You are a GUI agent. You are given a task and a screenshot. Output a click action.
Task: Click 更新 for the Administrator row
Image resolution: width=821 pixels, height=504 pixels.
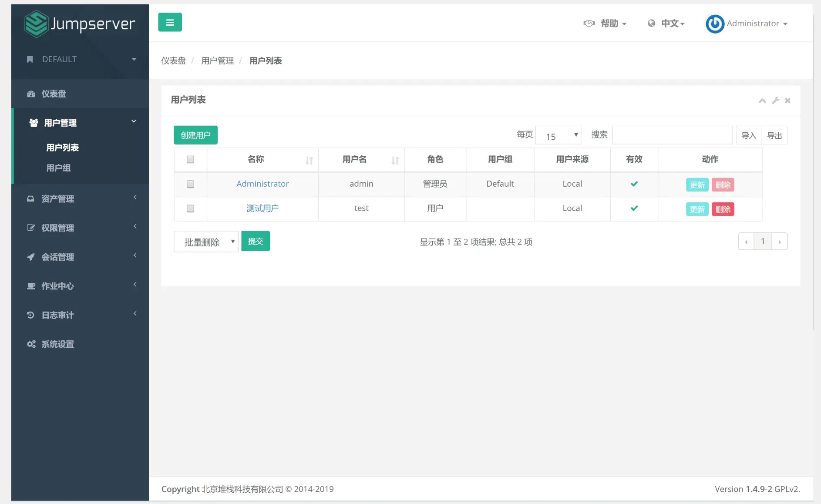697,185
